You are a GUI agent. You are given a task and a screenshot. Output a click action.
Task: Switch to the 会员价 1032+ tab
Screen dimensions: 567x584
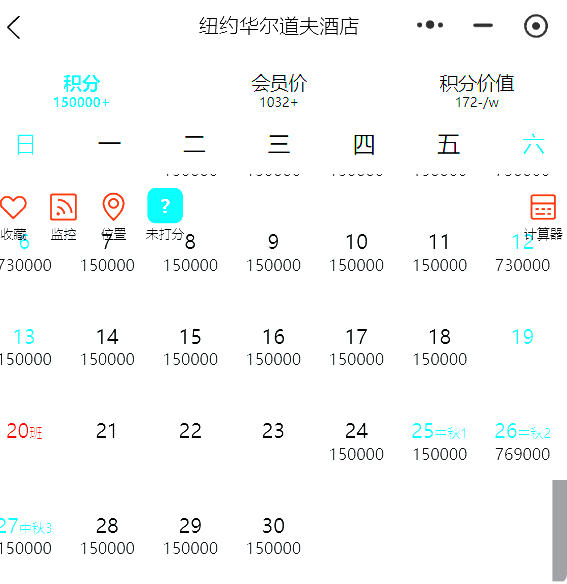279,91
